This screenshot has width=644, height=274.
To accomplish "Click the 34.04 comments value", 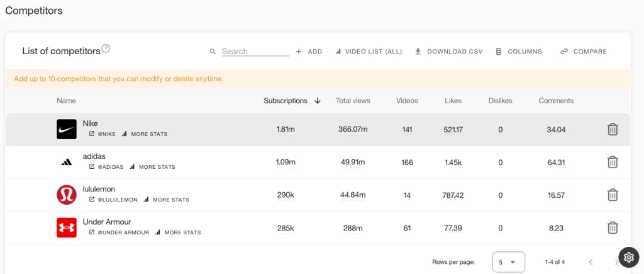I will point(556,130).
